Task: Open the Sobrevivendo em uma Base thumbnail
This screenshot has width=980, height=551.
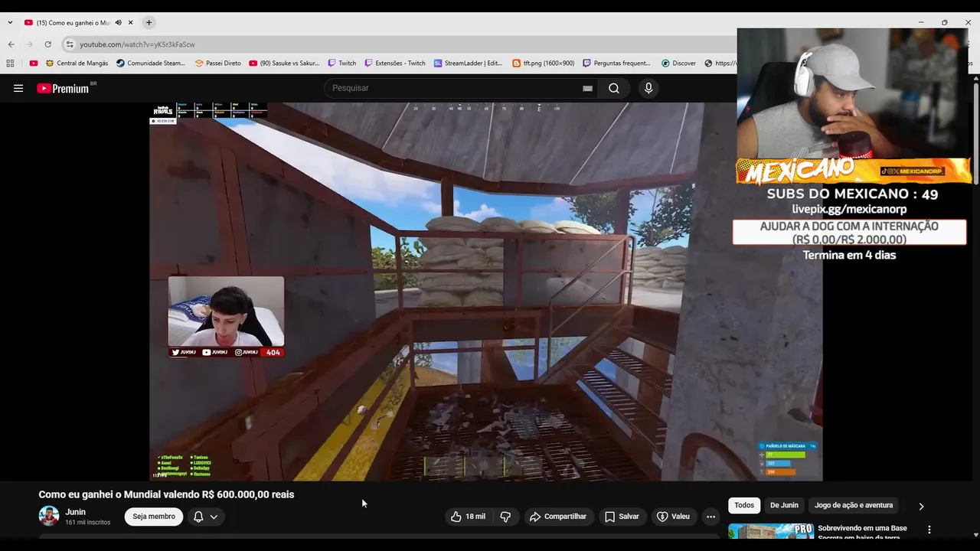Action: [x=771, y=531]
